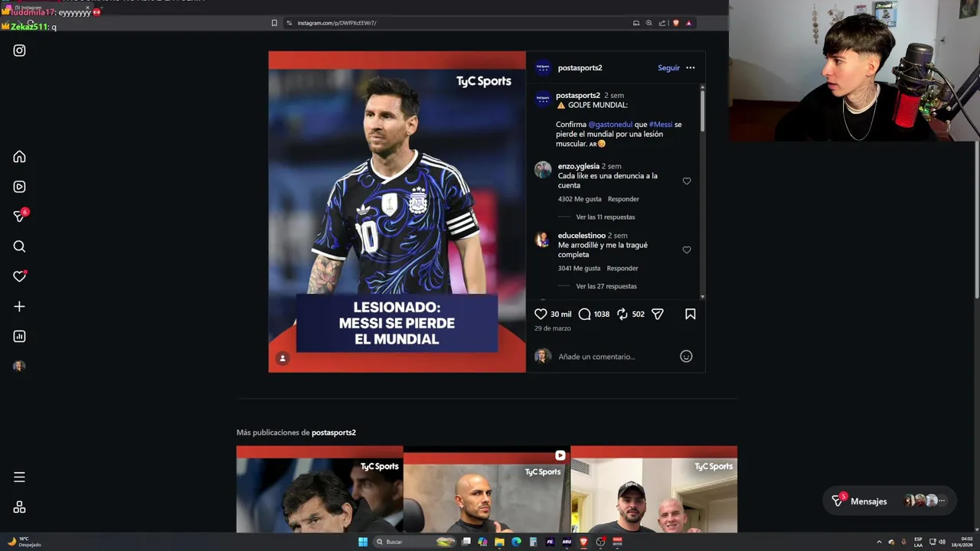Open the 04:02 clock and date

962,542
